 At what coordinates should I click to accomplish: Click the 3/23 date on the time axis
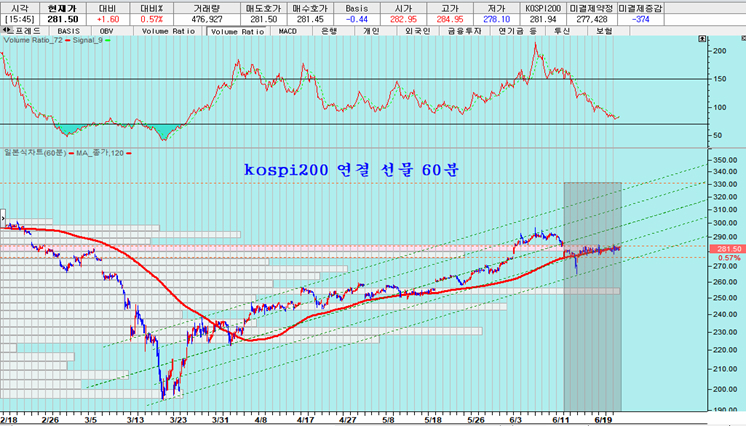click(178, 420)
